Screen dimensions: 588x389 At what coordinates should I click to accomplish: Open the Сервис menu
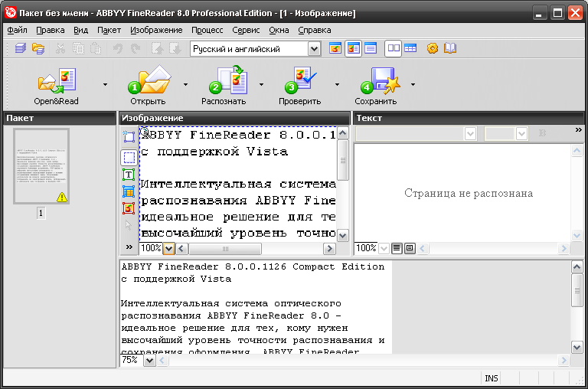click(x=246, y=30)
